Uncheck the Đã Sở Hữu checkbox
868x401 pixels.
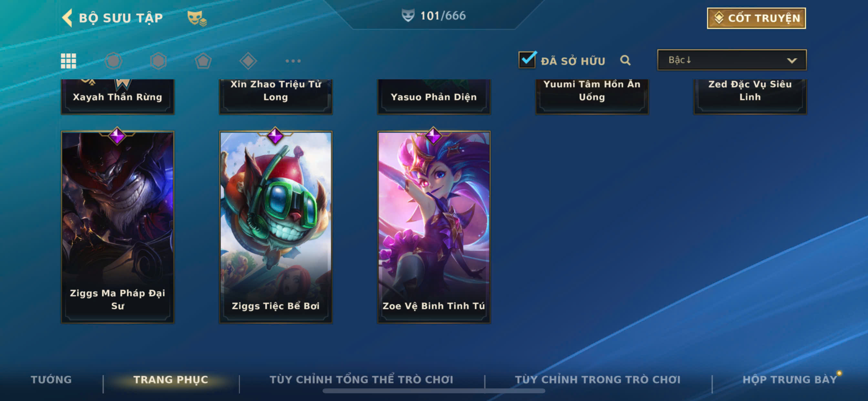pyautogui.click(x=527, y=60)
